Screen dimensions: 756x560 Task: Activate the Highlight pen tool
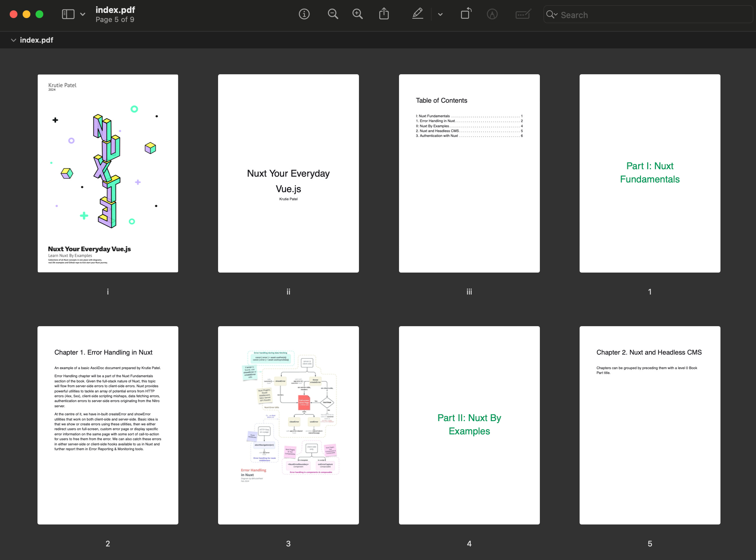click(x=418, y=14)
